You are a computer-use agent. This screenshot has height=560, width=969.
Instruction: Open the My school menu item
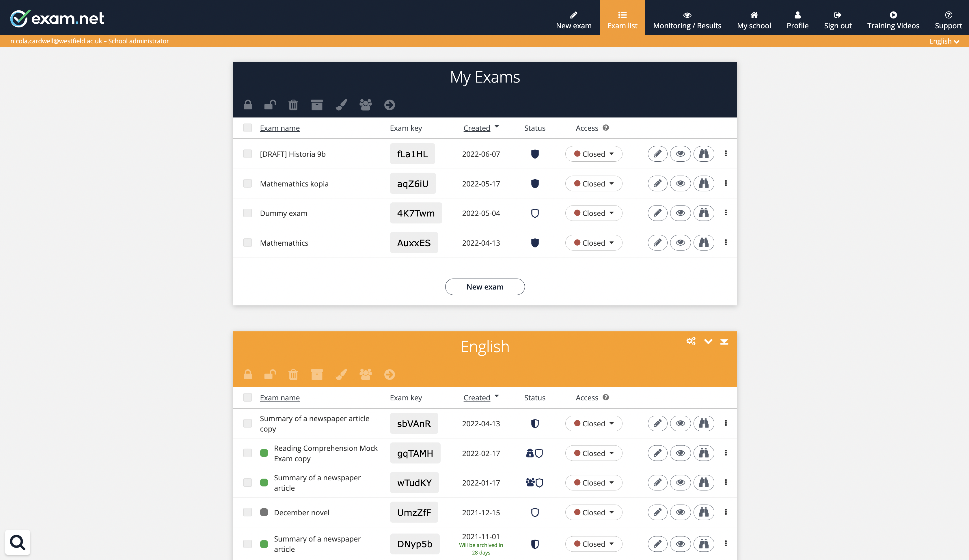[754, 20]
